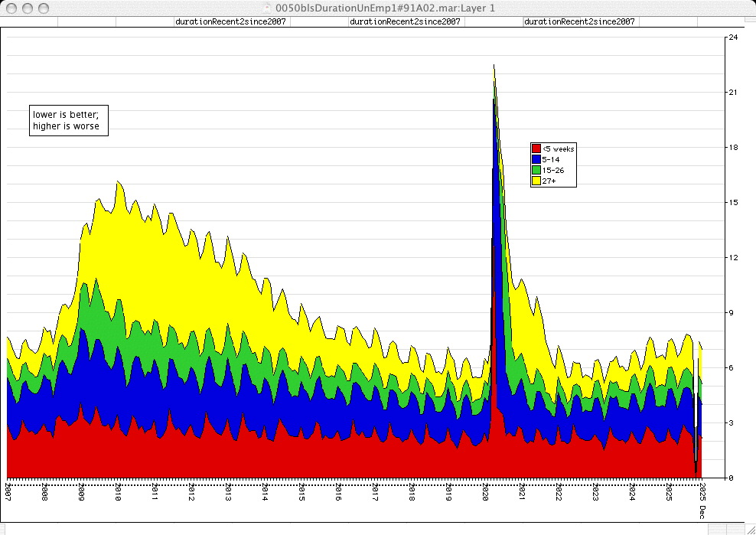Image resolution: width=756 pixels, height=535 pixels.
Task: Close the chart window with the red button
Action: pos(11,8)
